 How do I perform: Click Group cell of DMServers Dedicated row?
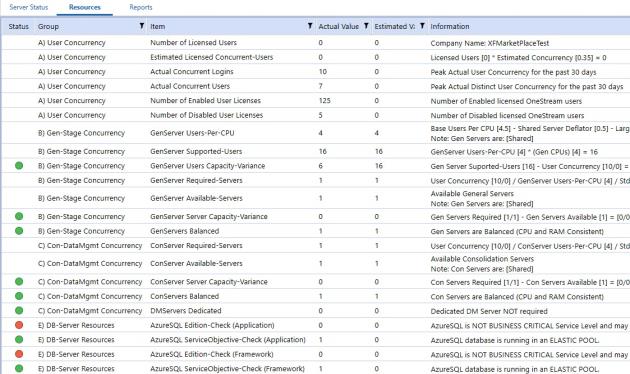90,311
